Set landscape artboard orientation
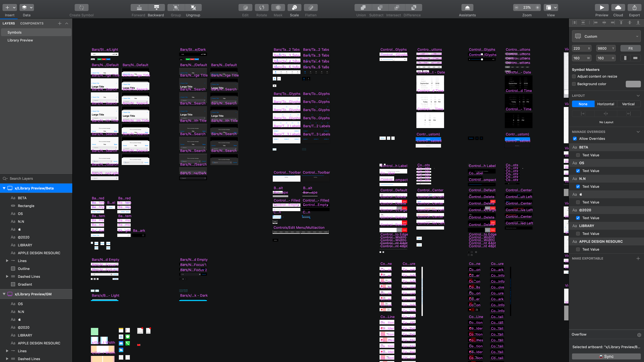The width and height of the screenshot is (644, 362). coord(635,58)
